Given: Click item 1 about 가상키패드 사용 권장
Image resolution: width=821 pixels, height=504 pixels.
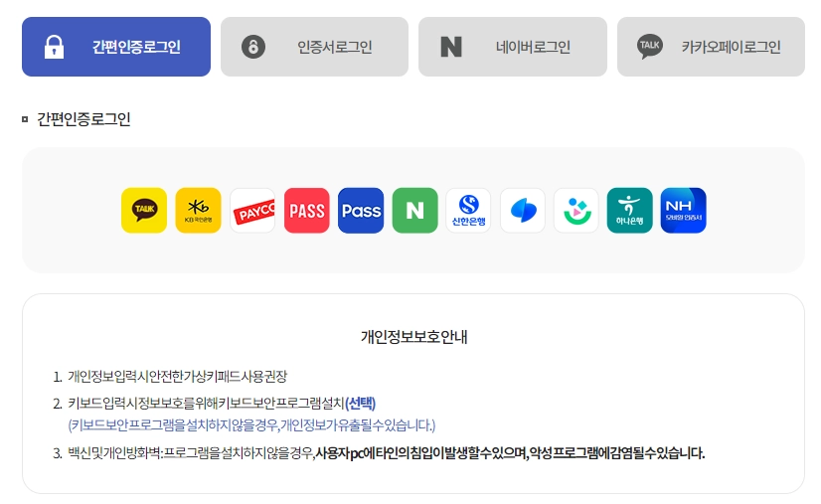Looking at the screenshot, I should pyautogui.click(x=177, y=376).
